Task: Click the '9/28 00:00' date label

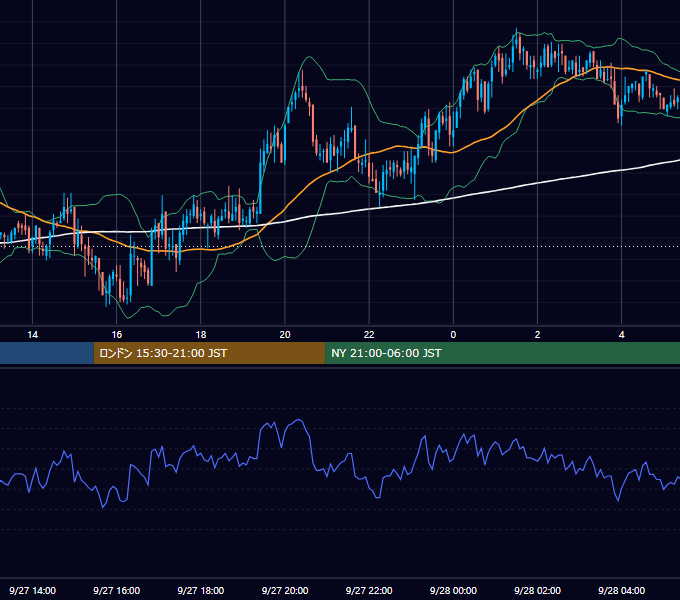Action: pyautogui.click(x=453, y=590)
